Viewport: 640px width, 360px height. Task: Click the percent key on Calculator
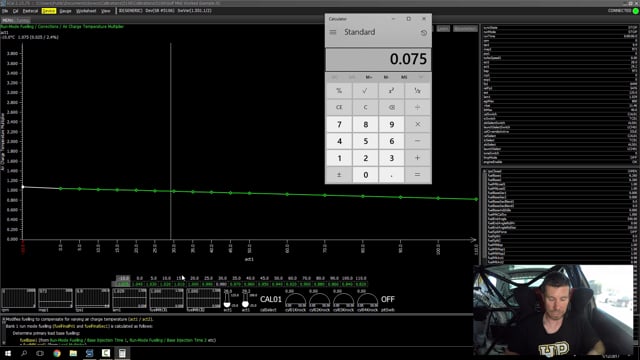coord(339,91)
